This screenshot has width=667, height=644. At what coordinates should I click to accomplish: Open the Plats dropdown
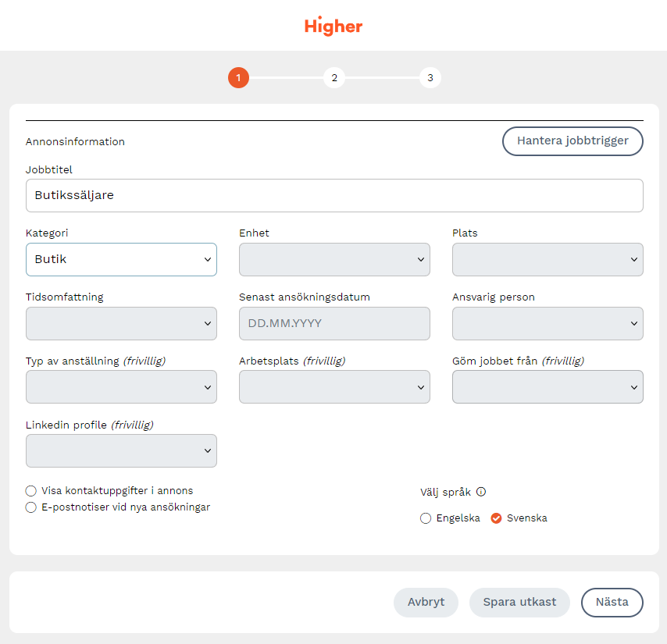click(548, 259)
